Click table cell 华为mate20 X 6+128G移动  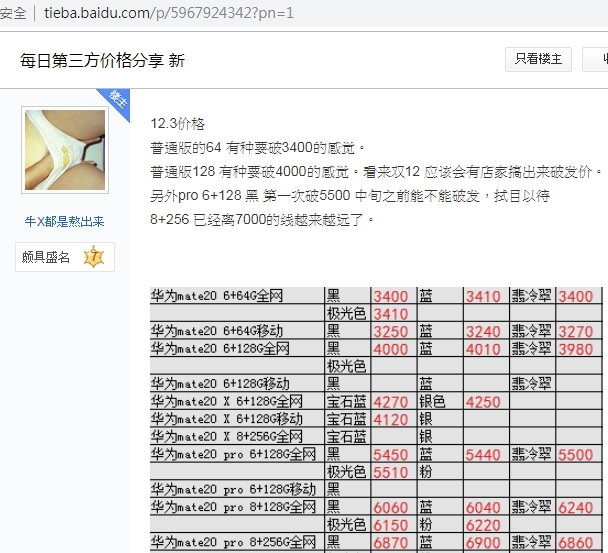point(237,419)
